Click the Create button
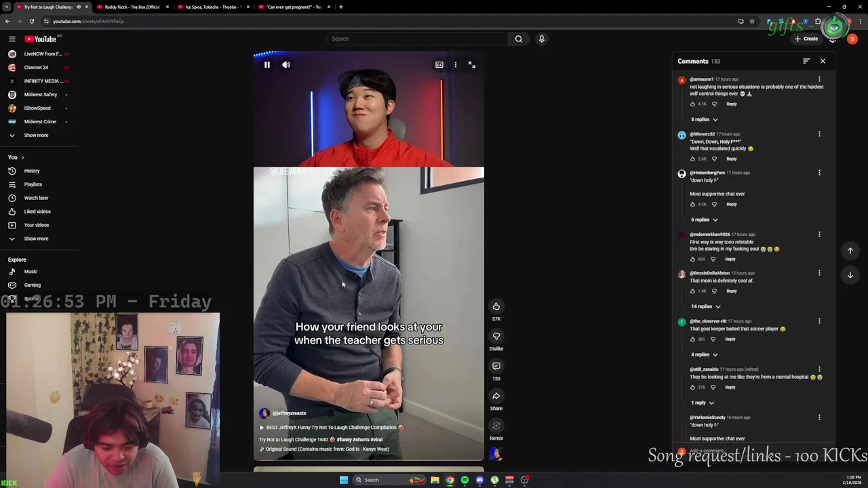 click(807, 39)
